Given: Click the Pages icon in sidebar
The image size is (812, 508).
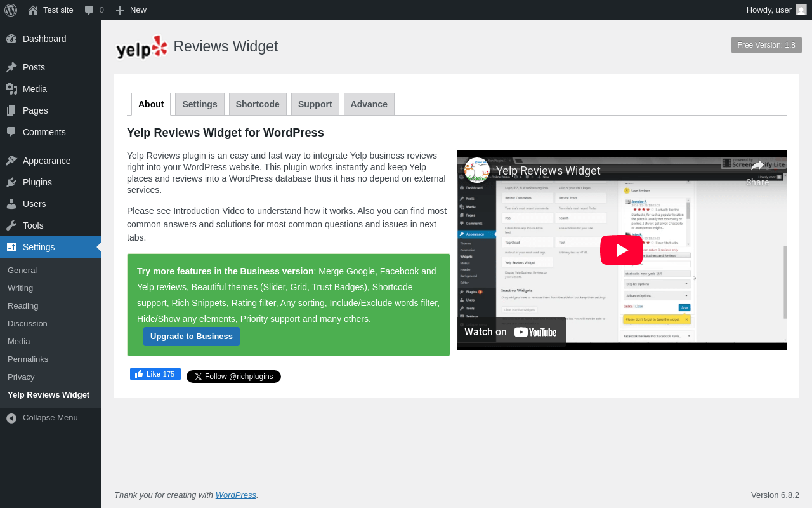Looking at the screenshot, I should point(11,110).
